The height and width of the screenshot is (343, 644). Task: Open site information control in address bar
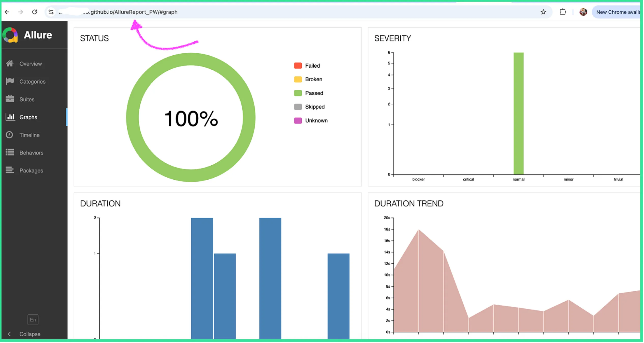51,12
